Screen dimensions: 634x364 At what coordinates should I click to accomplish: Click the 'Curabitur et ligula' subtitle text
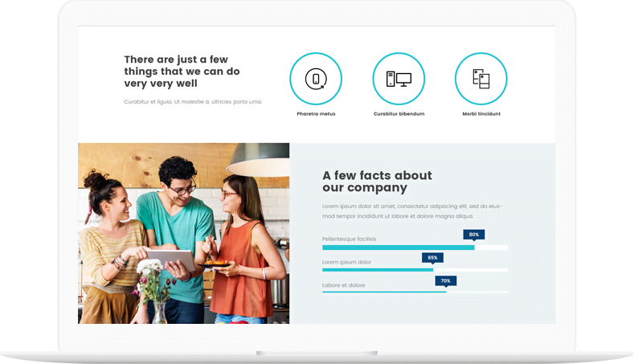coord(193,102)
